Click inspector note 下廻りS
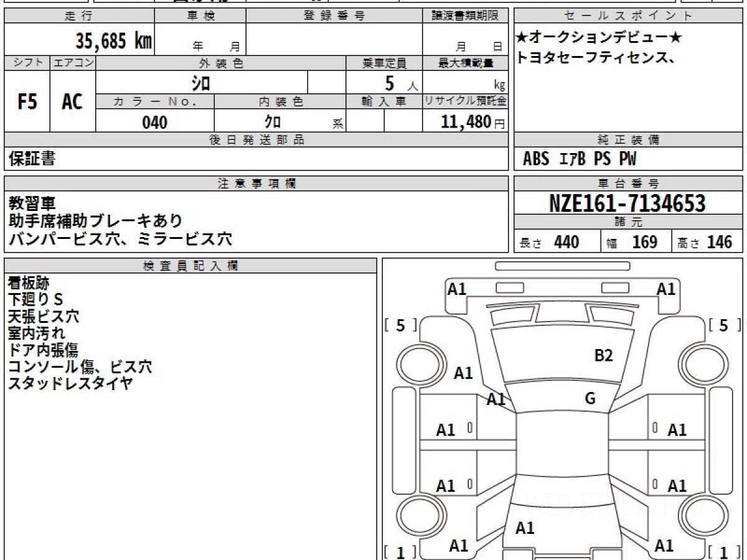Image resolution: width=747 pixels, height=560 pixels. (35, 300)
